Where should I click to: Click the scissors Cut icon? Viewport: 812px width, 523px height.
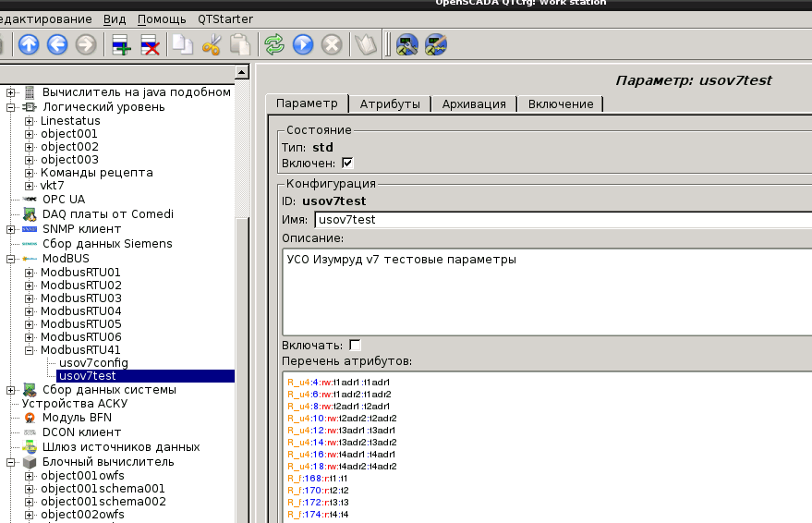[212, 44]
